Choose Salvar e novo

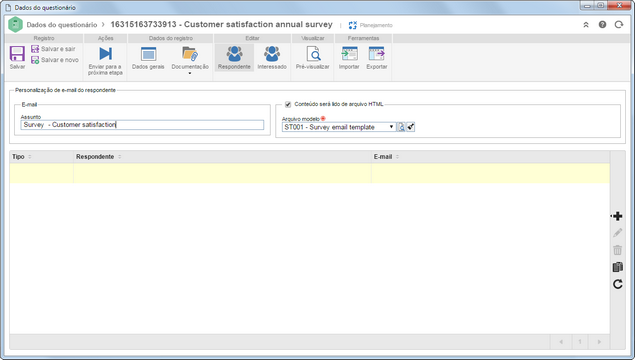(55, 60)
